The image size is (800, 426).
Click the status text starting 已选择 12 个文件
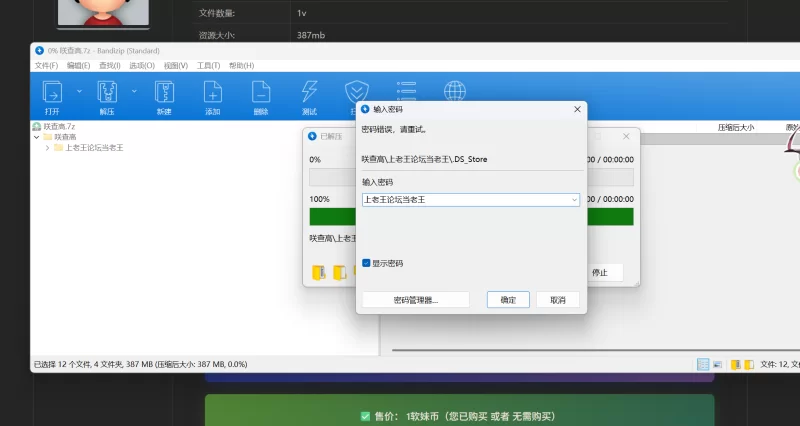(140, 364)
